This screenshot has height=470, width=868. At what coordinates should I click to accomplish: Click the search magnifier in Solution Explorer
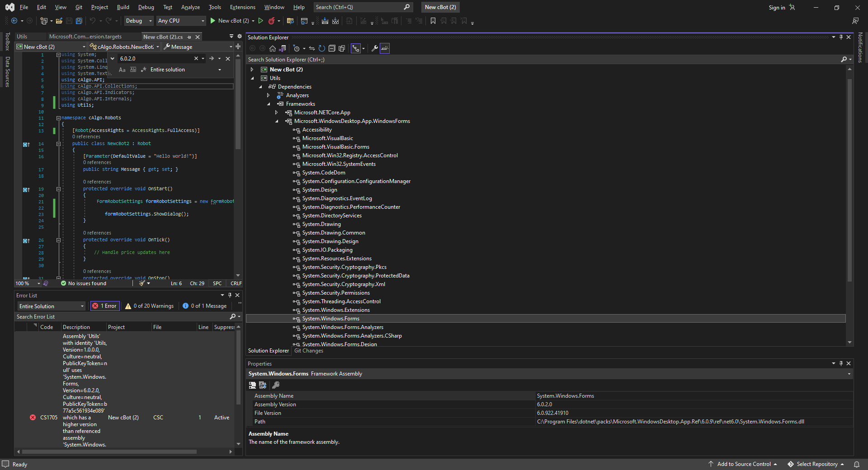click(844, 60)
